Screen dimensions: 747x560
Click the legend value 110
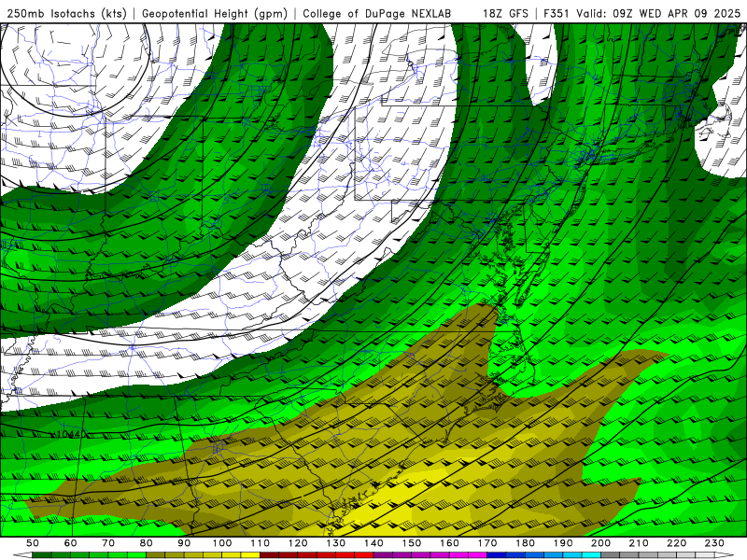(x=261, y=543)
